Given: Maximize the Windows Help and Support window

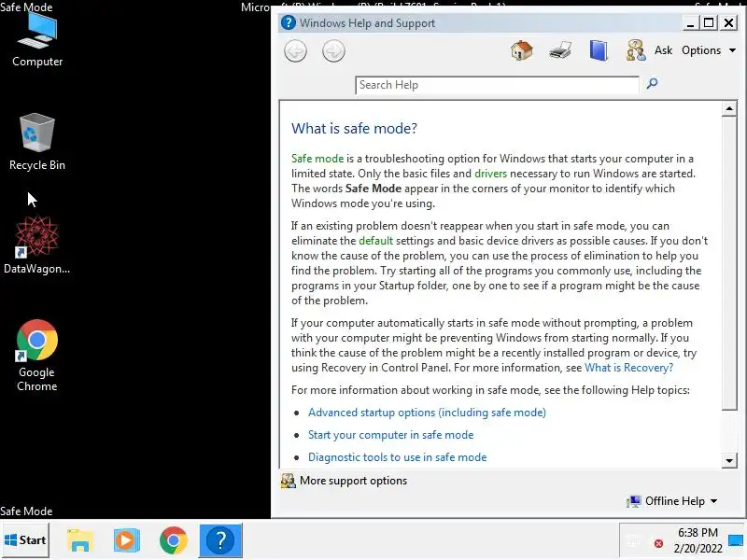Looking at the screenshot, I should coord(709,22).
